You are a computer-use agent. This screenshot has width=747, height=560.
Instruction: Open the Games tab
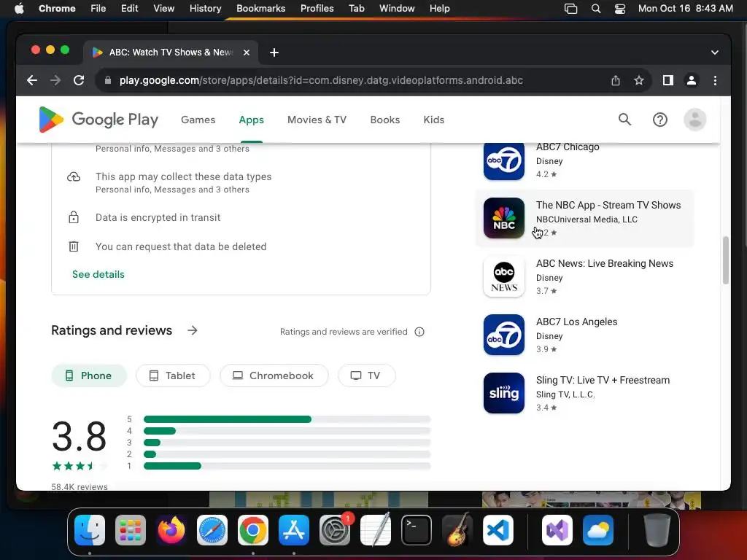pos(198,120)
